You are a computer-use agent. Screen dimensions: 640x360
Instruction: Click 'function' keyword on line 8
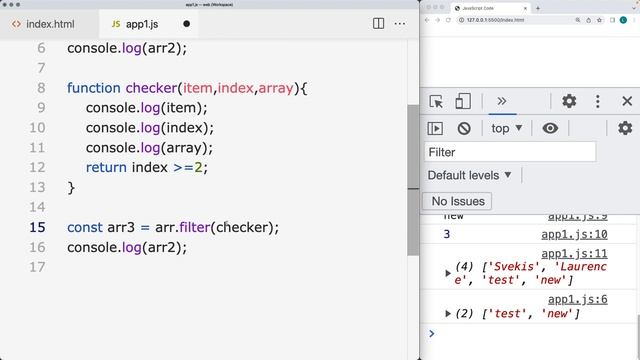tap(93, 88)
